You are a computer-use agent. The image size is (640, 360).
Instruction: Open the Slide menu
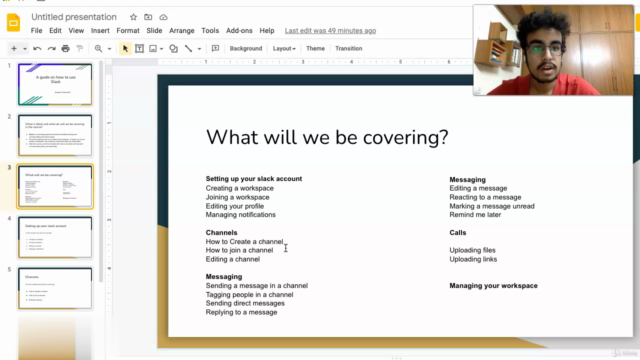click(154, 31)
